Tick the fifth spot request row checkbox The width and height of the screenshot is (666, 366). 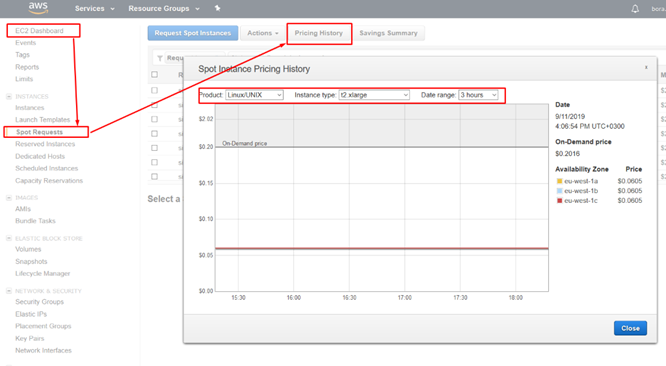[x=155, y=148]
